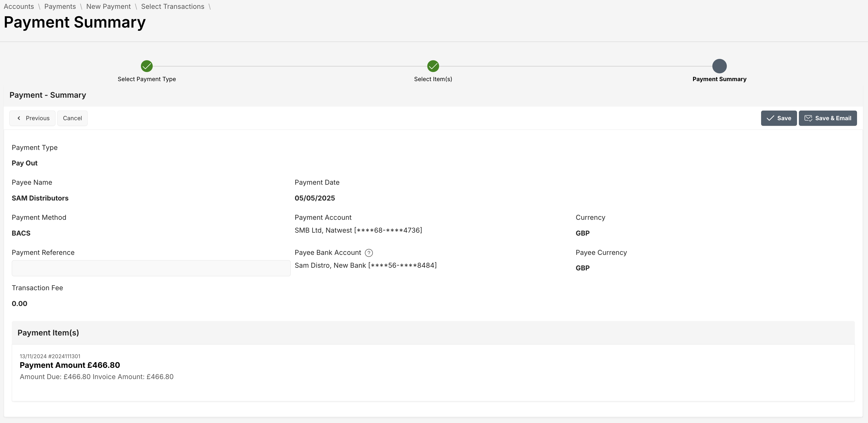Image resolution: width=868 pixels, height=423 pixels.
Task: Click the GBP value under Currency
Action: click(x=583, y=233)
